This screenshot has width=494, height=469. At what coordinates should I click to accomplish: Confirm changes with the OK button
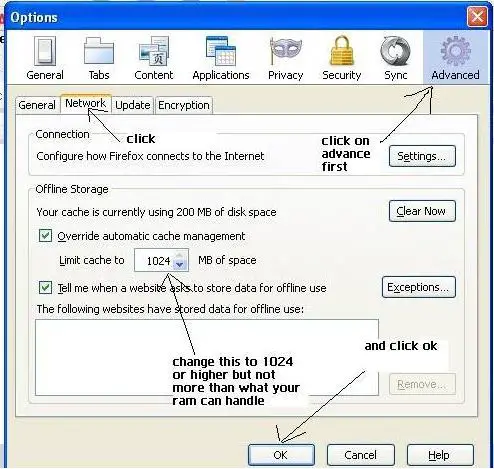[281, 455]
